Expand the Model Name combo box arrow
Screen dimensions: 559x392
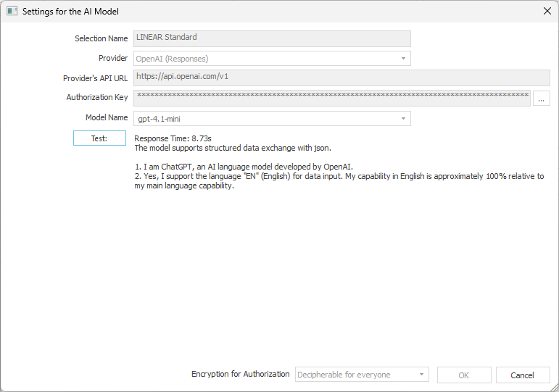pos(403,119)
